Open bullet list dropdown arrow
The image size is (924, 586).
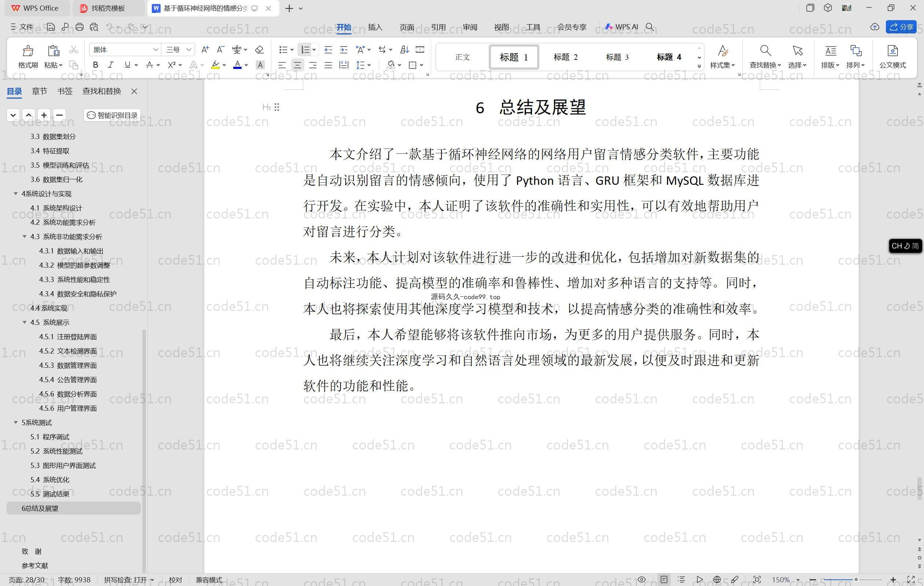click(x=292, y=50)
